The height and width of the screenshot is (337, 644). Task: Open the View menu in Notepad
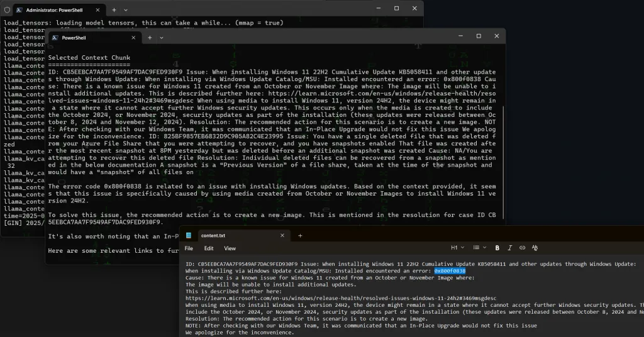[x=230, y=248]
